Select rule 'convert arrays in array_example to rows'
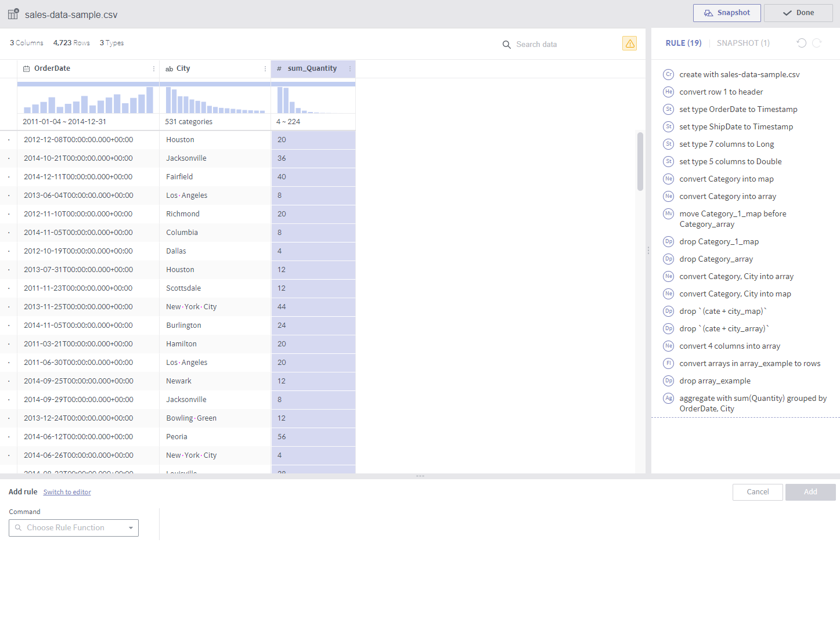Viewport: 840px width, 626px height. tap(749, 363)
